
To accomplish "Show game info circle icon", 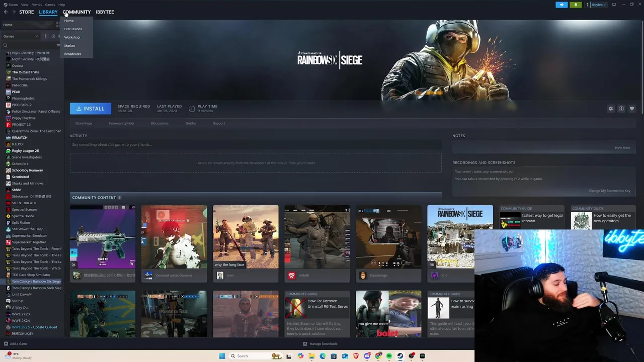I will 621,109.
